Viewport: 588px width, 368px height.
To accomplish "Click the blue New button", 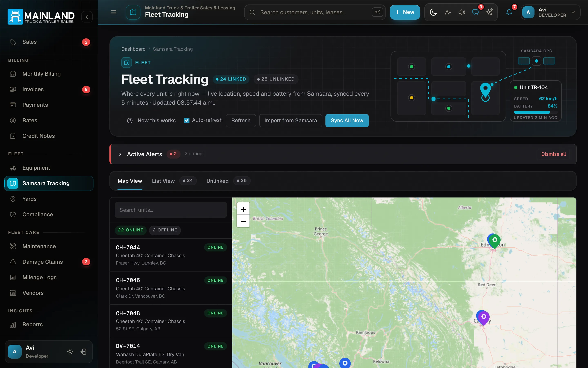I will pos(405,12).
